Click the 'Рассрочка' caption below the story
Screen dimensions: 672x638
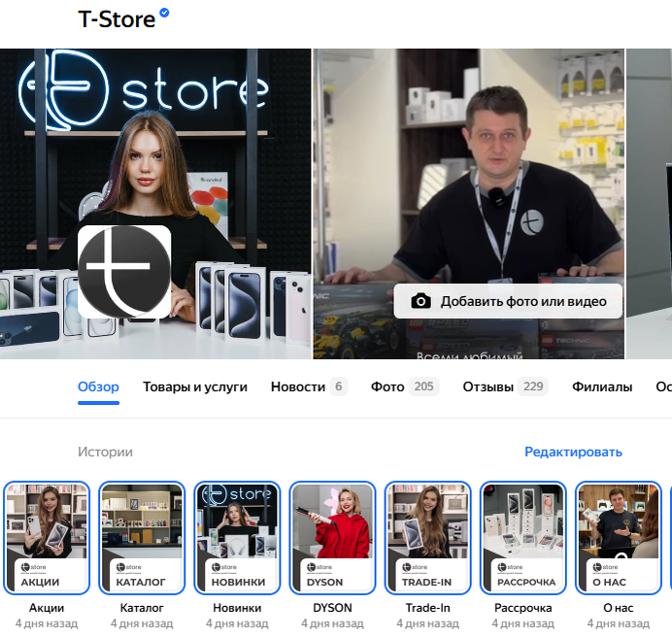pos(523,608)
